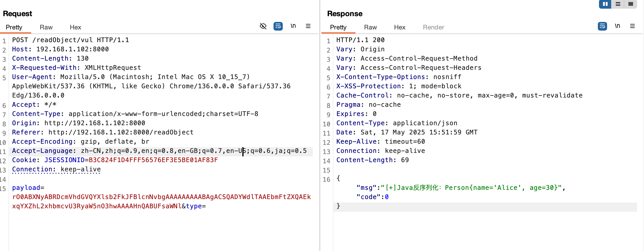Click the Keep-Alive: timeout=60 response header
Screen dimensions: 644x251
pyautogui.click(x=381, y=141)
